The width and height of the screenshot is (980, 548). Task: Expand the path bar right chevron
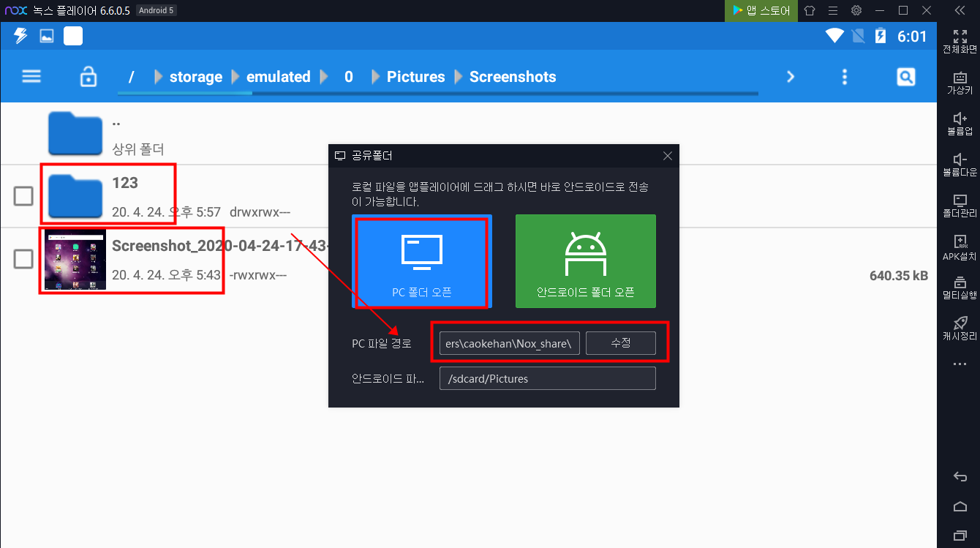(790, 77)
